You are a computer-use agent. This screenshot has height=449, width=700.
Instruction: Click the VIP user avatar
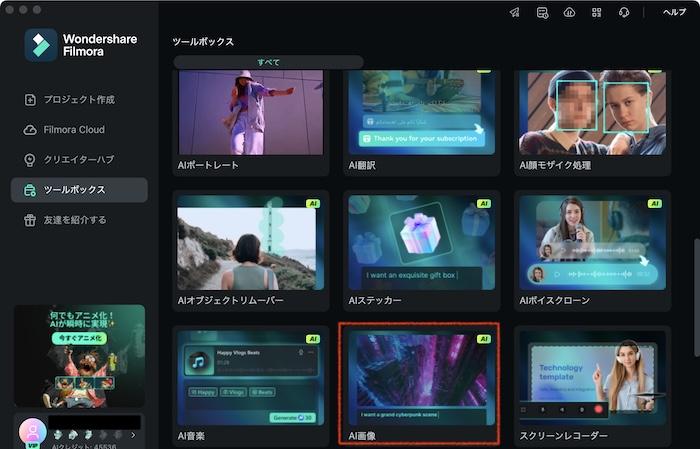click(33, 432)
